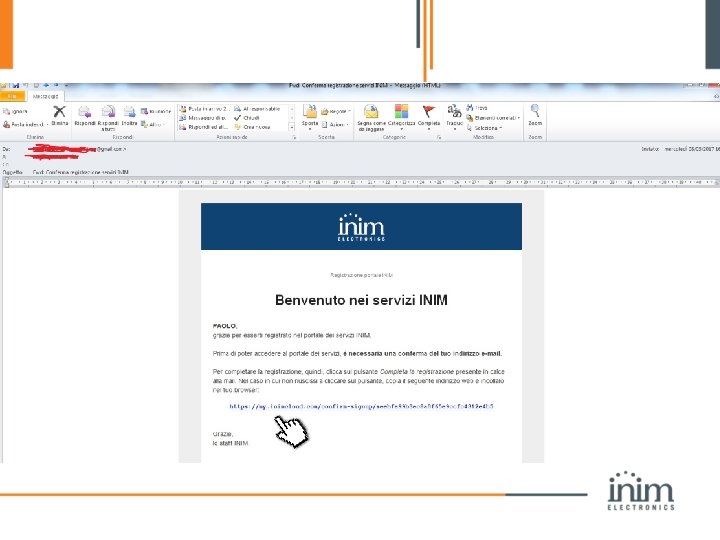Screen dimensions: 720x540
Task: Select Messaggio di p. quick action
Action: [203, 118]
